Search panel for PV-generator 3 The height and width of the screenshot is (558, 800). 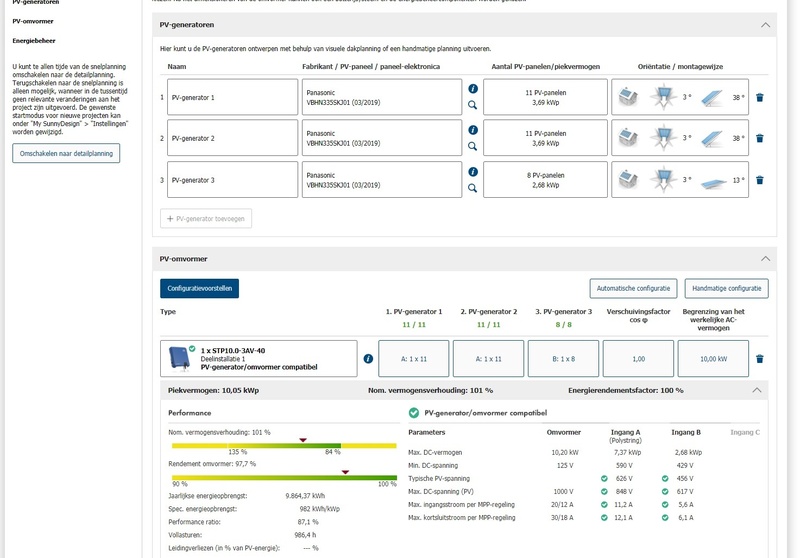tap(472, 188)
